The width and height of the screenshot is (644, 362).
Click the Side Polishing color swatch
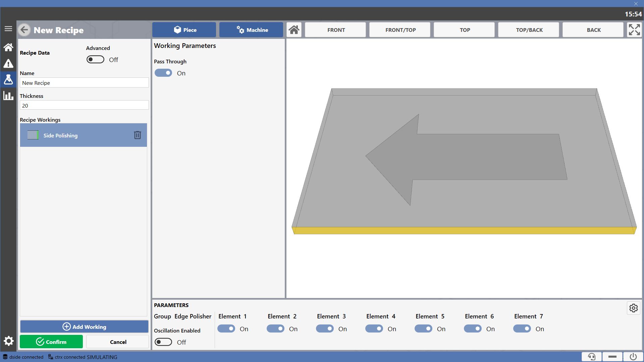pos(33,135)
